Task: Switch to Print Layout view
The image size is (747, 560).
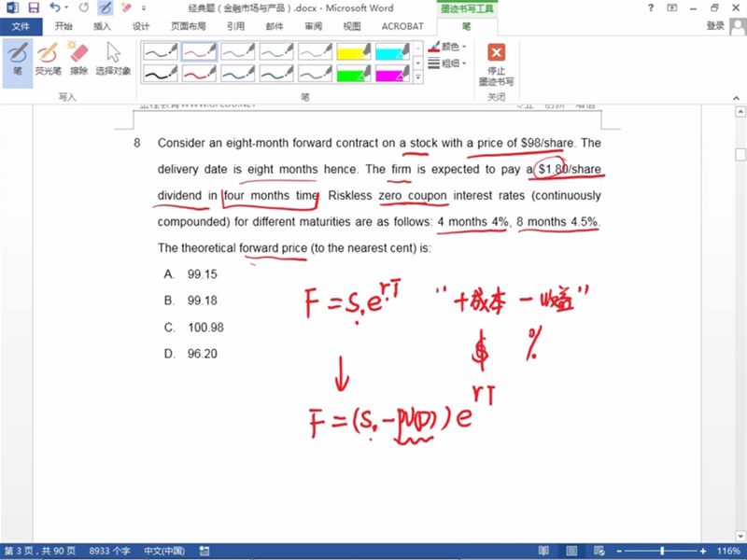Action: coord(571,551)
